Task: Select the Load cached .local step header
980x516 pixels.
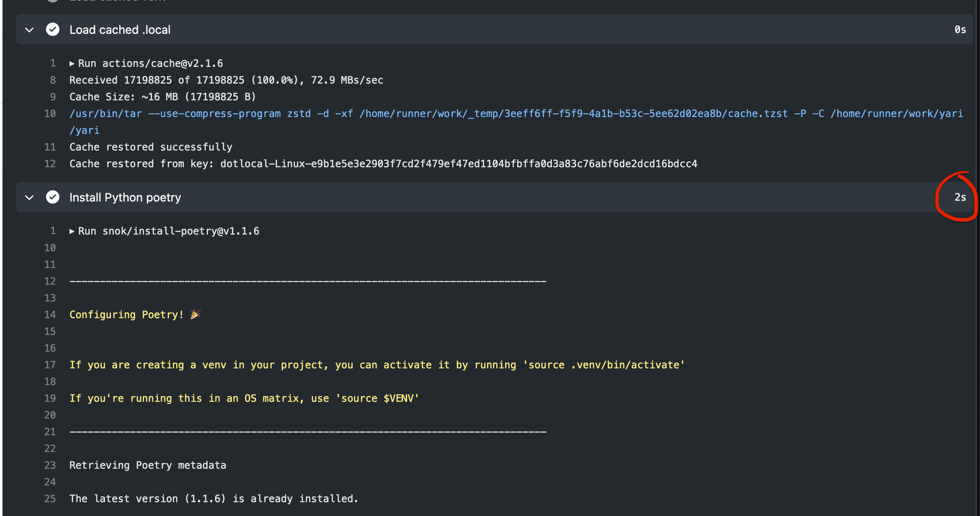Action: [x=120, y=29]
